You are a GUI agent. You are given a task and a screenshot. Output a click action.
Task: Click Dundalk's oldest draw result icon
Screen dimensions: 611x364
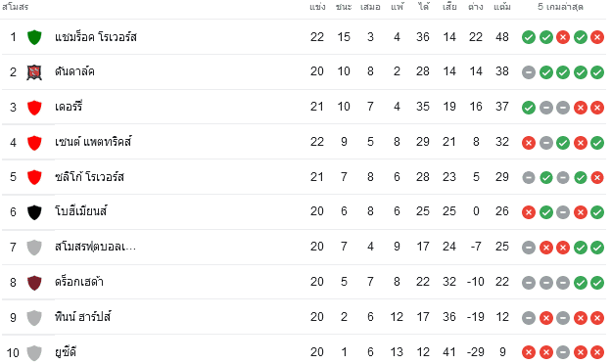tap(529, 72)
